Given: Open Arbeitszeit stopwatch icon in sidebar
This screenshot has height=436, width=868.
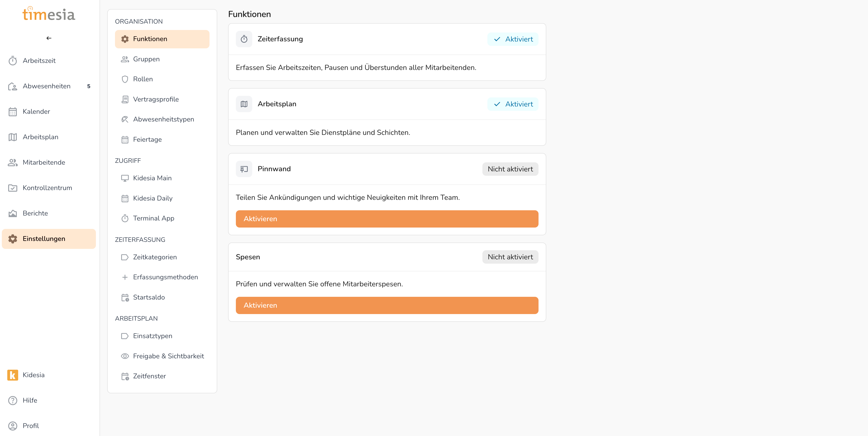Looking at the screenshot, I should point(13,61).
